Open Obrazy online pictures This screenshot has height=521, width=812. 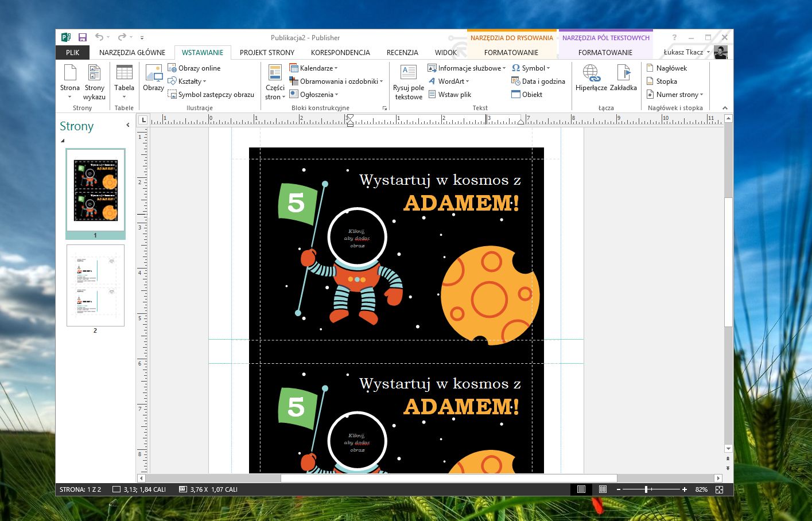[194, 68]
